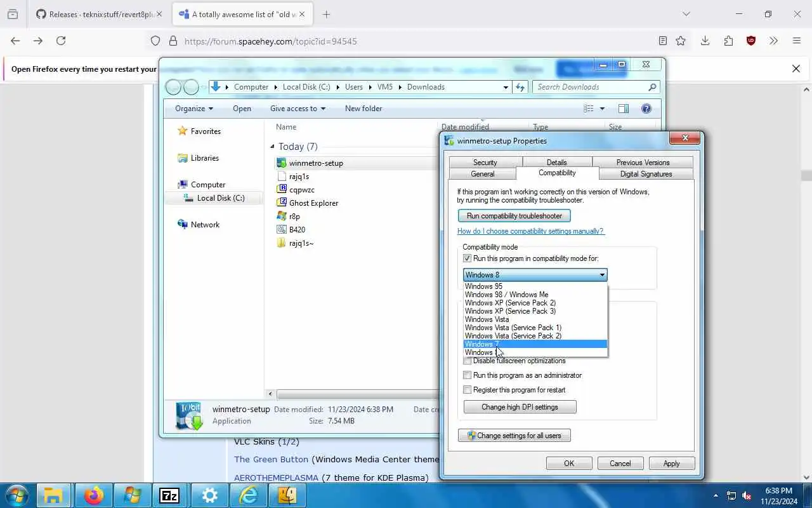Switch to the General tab

click(x=482, y=174)
